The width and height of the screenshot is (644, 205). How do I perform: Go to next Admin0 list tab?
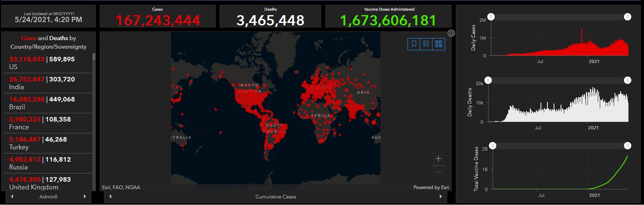(85, 197)
